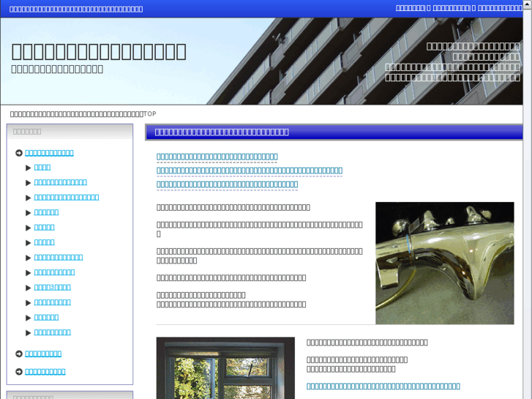The image size is (532, 399).
Task: Open the second sidebar sub-item link
Action: click(61, 182)
